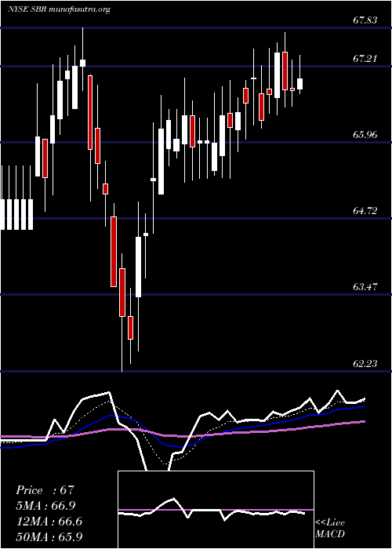Click the 67.21 price level label
This screenshot has height=549, width=392.
[365, 59]
